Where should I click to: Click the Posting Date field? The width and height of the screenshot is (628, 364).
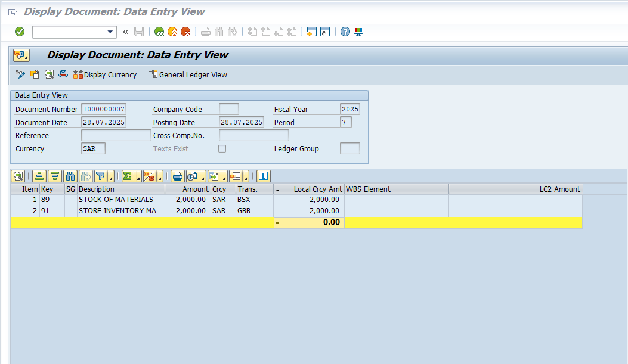242,122
